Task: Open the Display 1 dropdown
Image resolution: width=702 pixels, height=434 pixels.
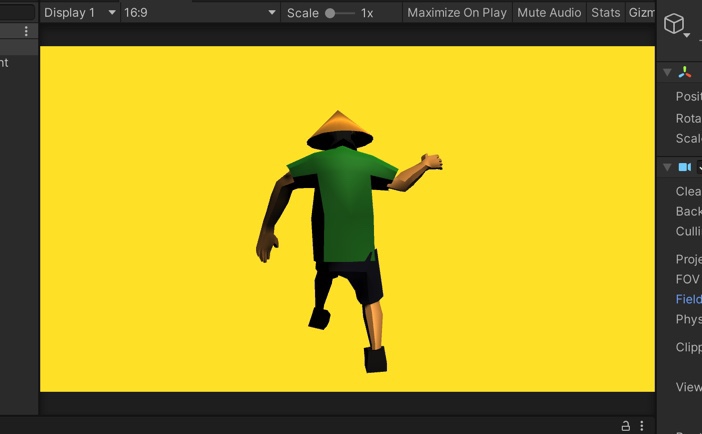Action: point(79,13)
